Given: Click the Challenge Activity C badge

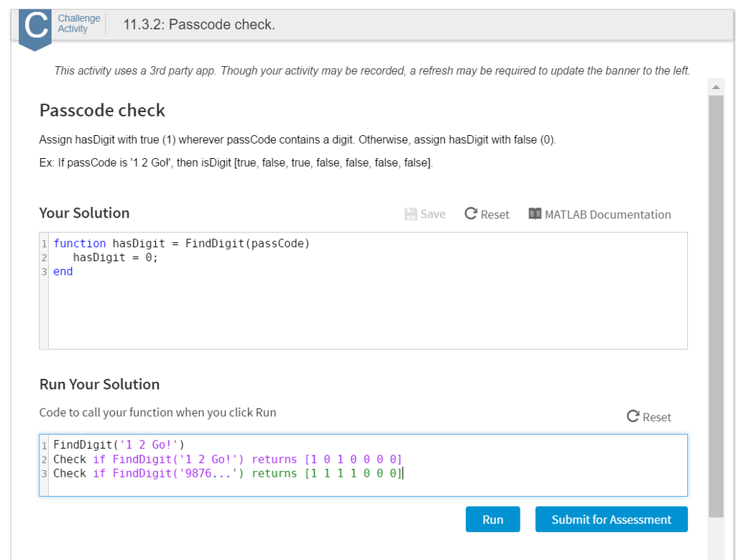Looking at the screenshot, I should (x=34, y=24).
